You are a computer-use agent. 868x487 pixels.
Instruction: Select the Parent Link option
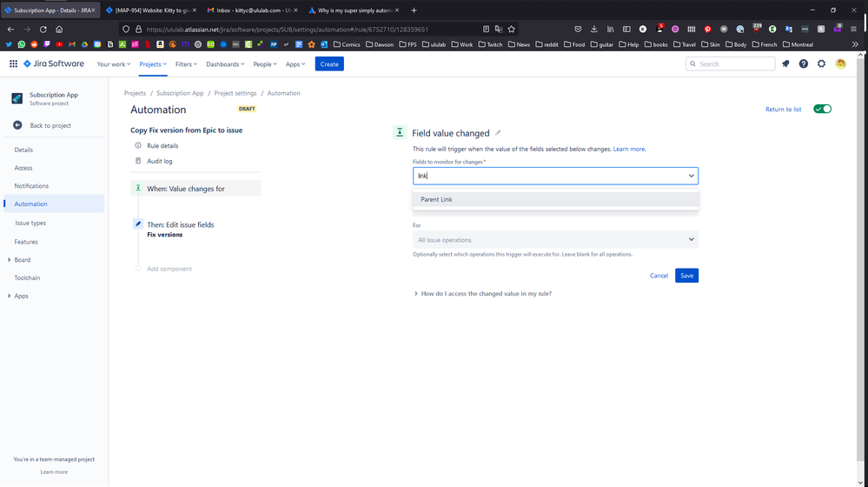tap(555, 199)
